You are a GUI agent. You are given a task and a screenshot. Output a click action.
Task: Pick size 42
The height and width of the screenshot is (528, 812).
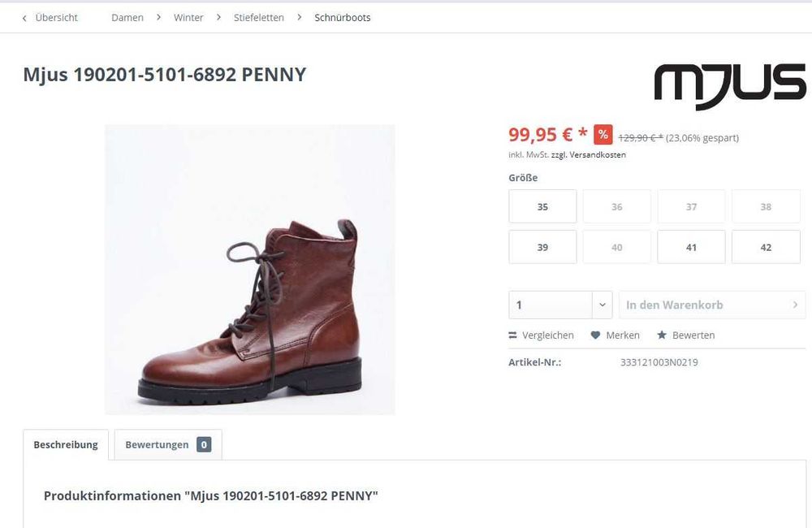766,248
